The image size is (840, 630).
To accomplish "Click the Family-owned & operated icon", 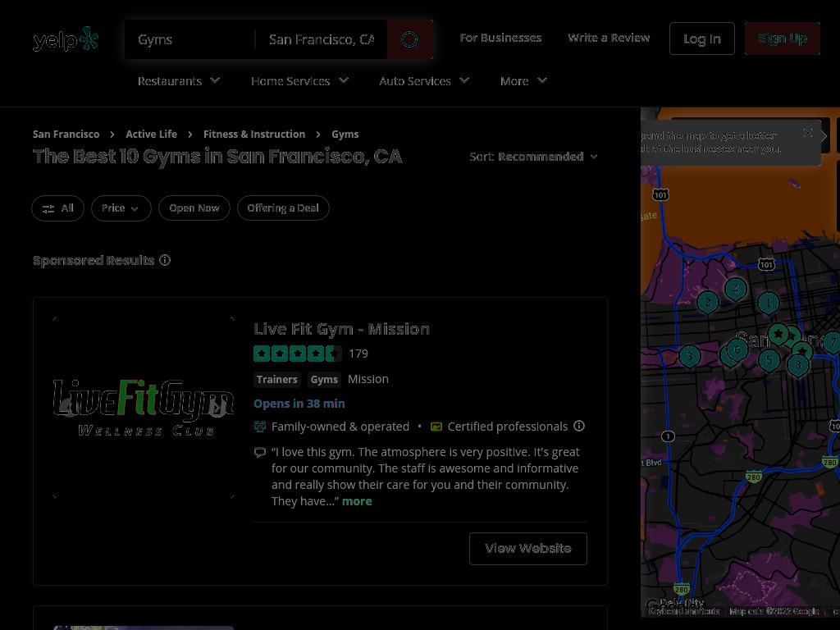I will pyautogui.click(x=260, y=427).
